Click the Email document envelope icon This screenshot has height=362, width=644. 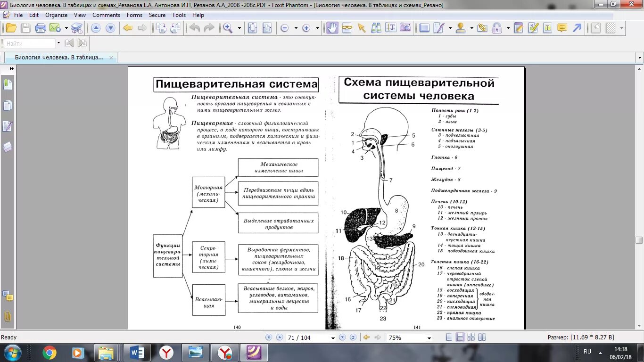tap(54, 28)
